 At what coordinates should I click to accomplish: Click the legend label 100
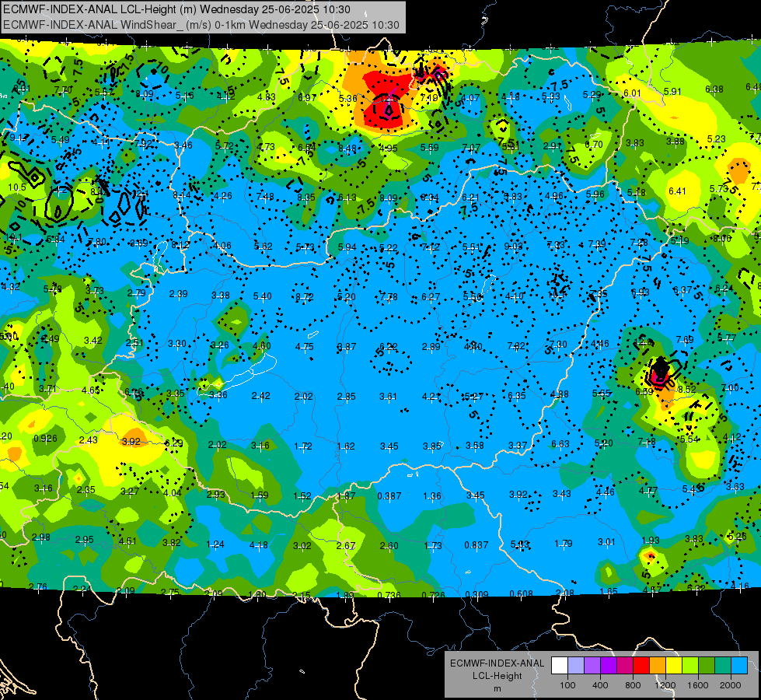[x=567, y=685]
